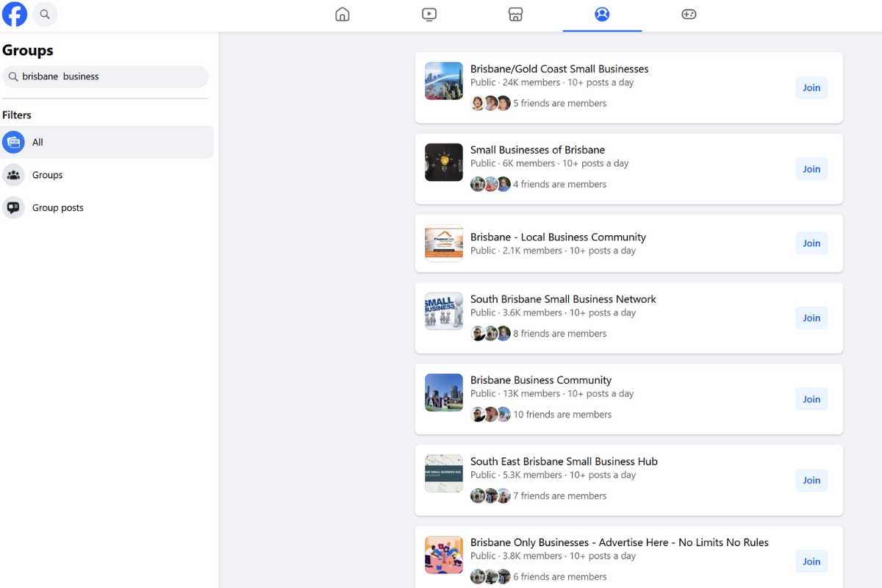Join Brisbane - Local Business Community group
Viewport: 882px width, 588px height.
811,243
